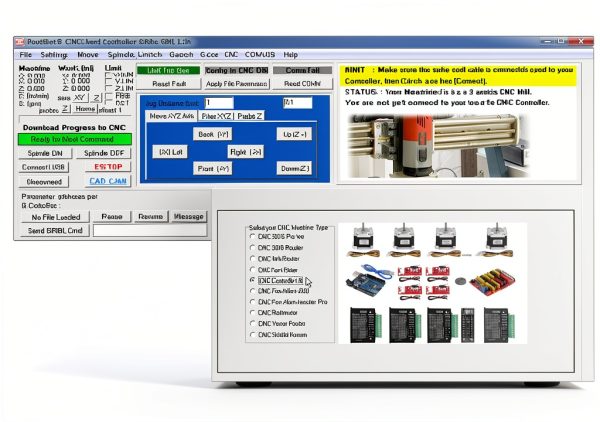Turn the Spindle ON
The image size is (600, 422).
point(45,153)
